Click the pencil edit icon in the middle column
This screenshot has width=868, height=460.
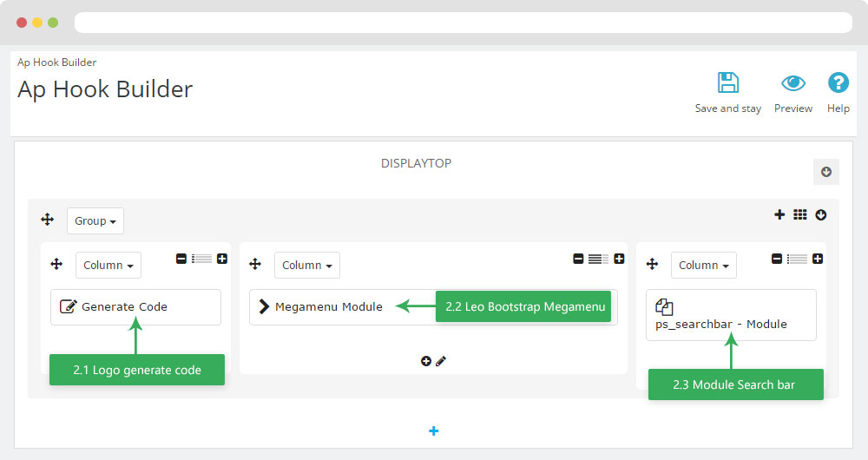pos(441,361)
